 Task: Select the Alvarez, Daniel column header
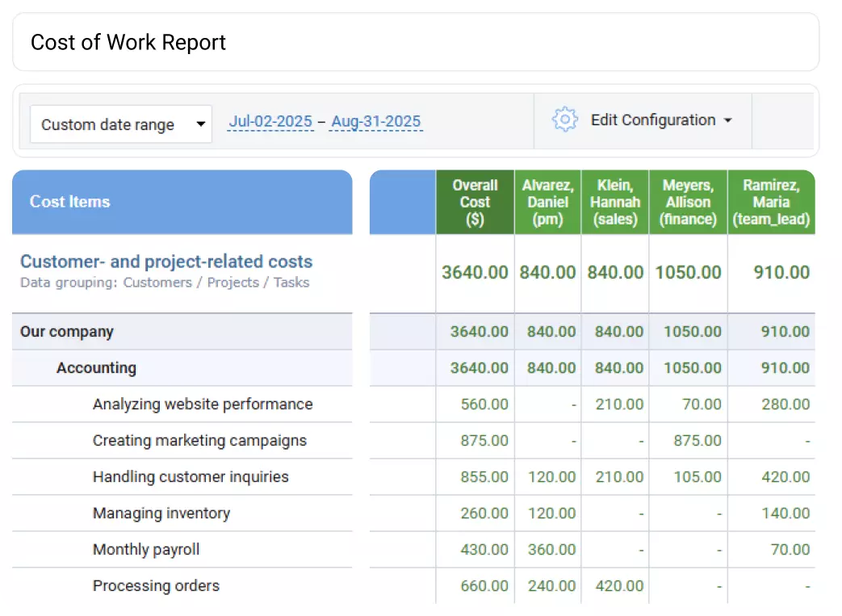click(547, 202)
